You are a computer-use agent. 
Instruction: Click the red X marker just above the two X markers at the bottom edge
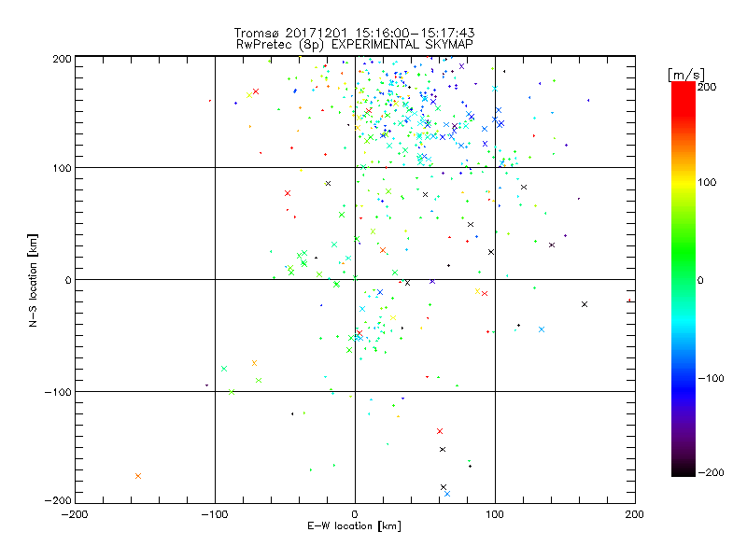coord(440,431)
